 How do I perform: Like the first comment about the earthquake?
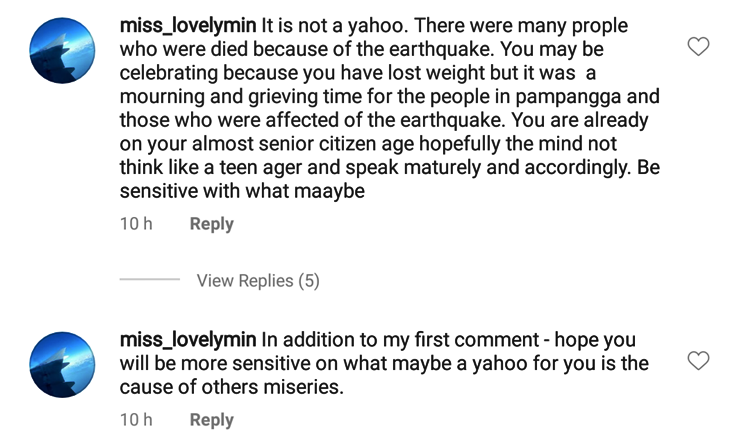(698, 46)
